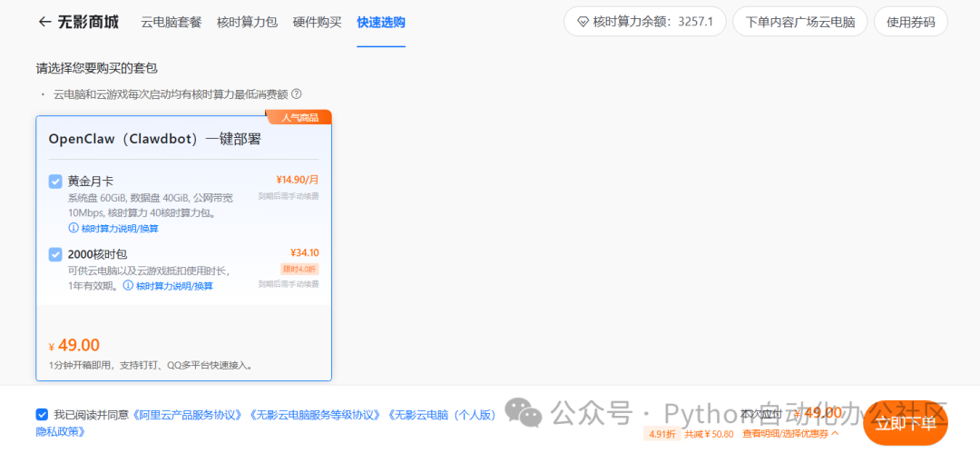The image size is (980, 453).
Task: Uncheck the 黄金月卡 checkbox
Action: pyautogui.click(x=55, y=182)
